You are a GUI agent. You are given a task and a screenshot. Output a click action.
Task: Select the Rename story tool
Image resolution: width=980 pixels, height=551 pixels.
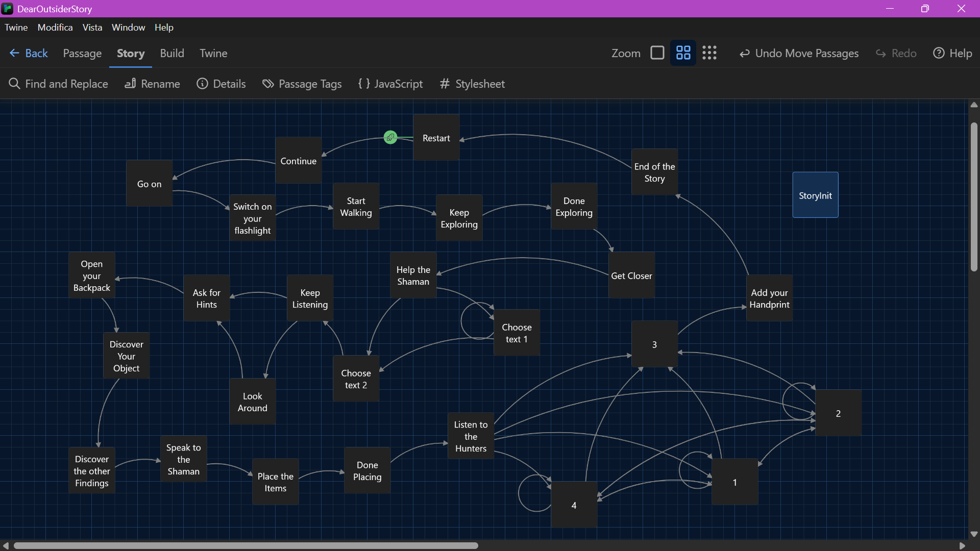(x=152, y=84)
